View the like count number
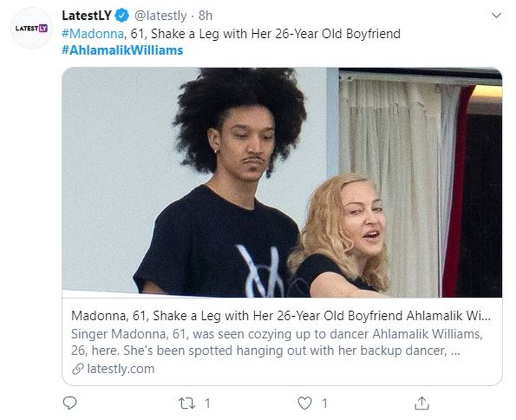Screen dimensions: 516x420 click(325, 404)
